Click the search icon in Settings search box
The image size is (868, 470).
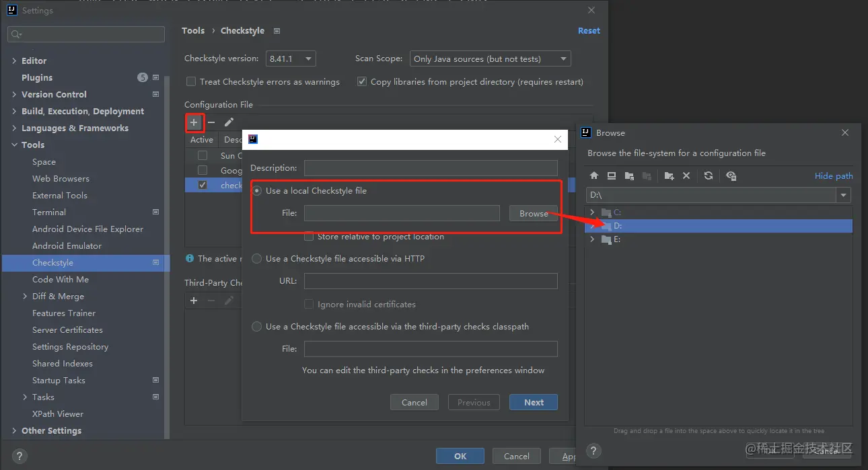[16, 34]
